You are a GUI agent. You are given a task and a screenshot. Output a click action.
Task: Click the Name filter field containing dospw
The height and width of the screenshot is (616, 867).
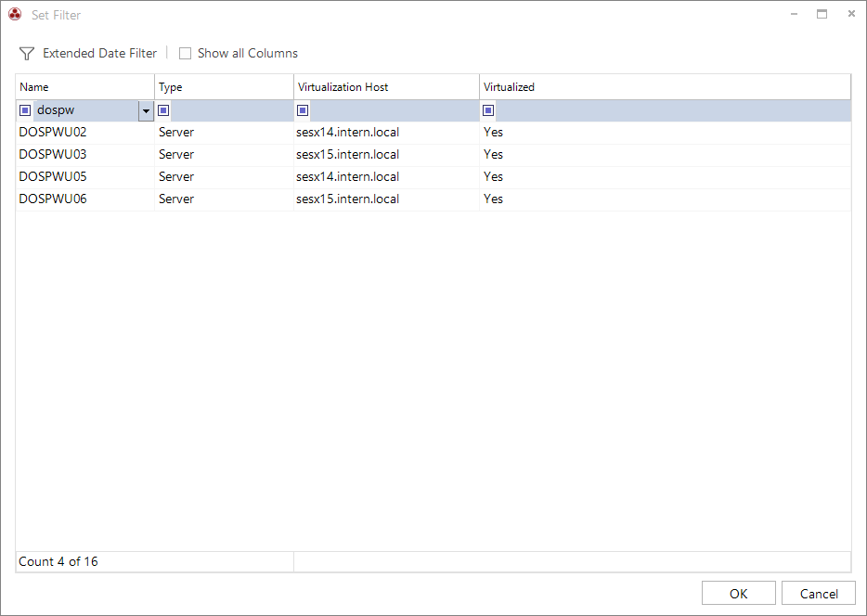pos(86,110)
